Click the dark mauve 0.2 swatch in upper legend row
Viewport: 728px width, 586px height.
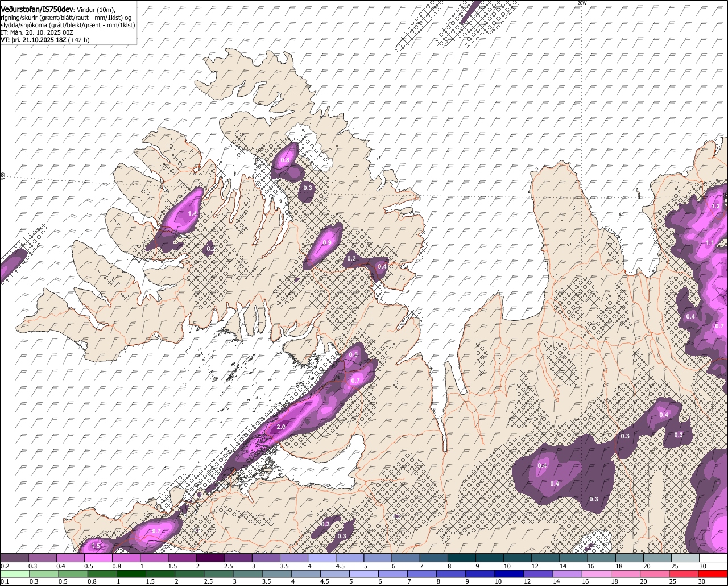pyautogui.click(x=14, y=558)
